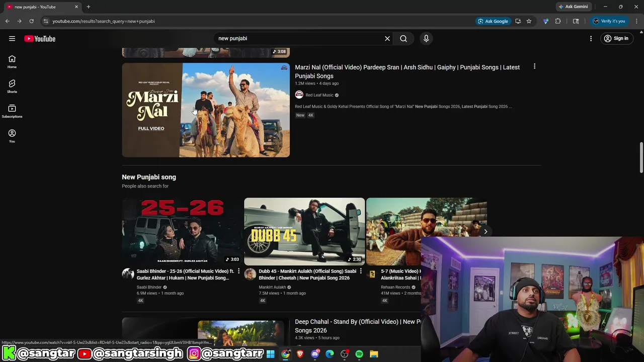Click the YouTube search input field

(299, 38)
